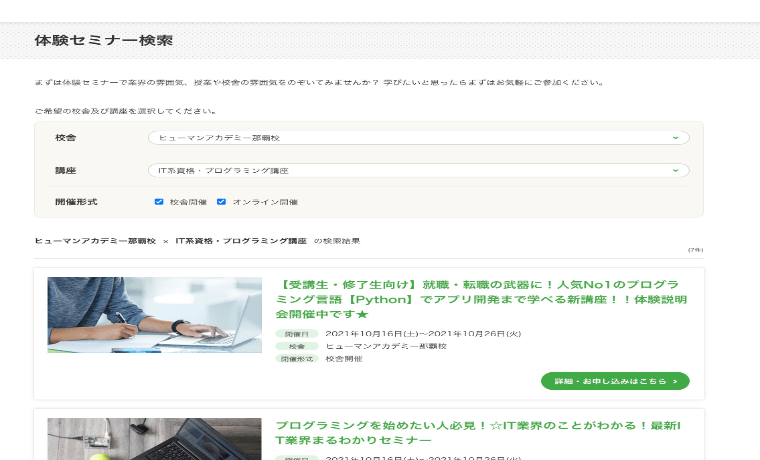Toggle the オンライン開催 checkbox
This screenshot has width=760, height=460.
click(x=222, y=202)
